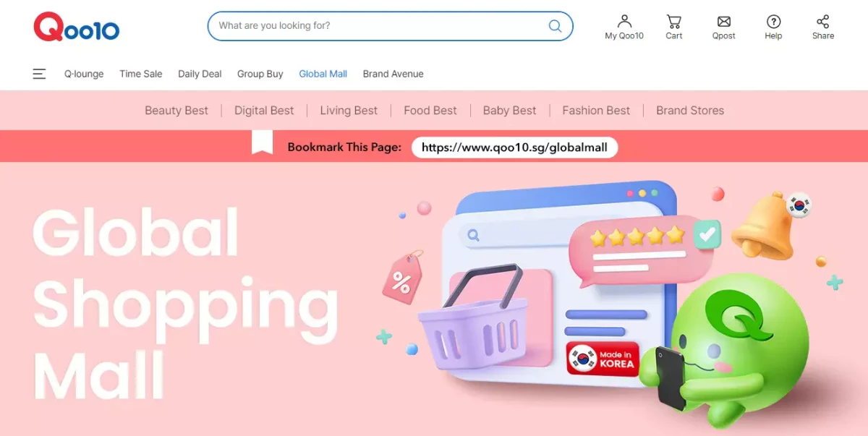
Task: Click the qoo10.sg/globalmall URL link
Action: 515,147
